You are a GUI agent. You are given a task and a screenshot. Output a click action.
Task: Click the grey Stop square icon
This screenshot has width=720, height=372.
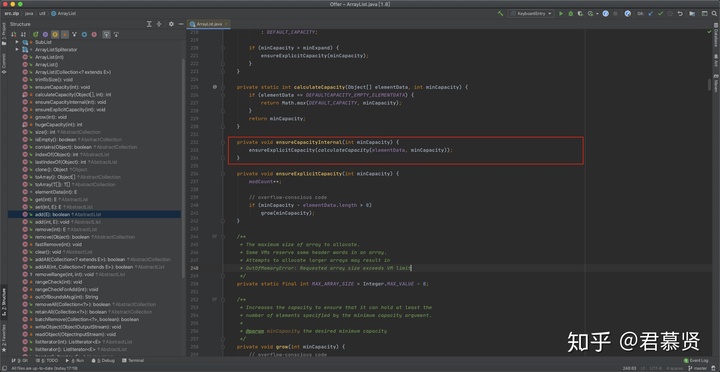(x=615, y=14)
